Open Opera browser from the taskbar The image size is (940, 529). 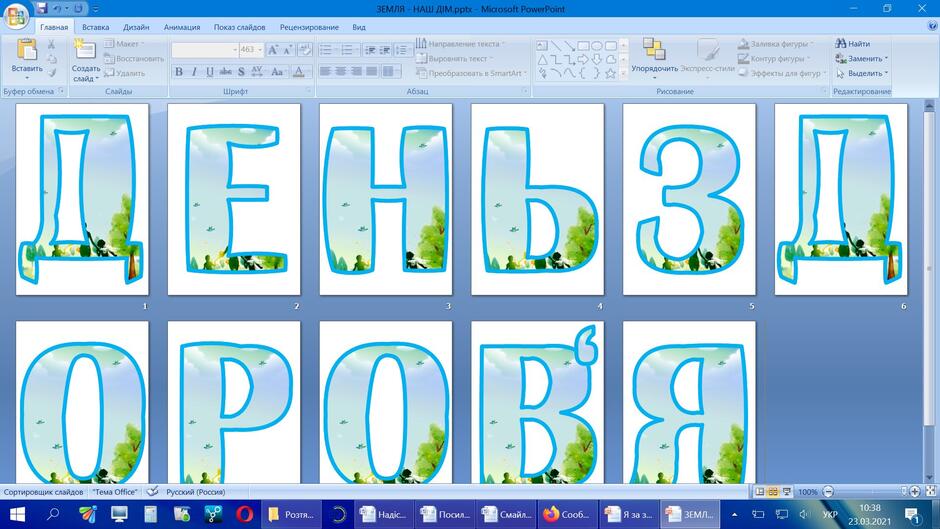[x=245, y=514]
